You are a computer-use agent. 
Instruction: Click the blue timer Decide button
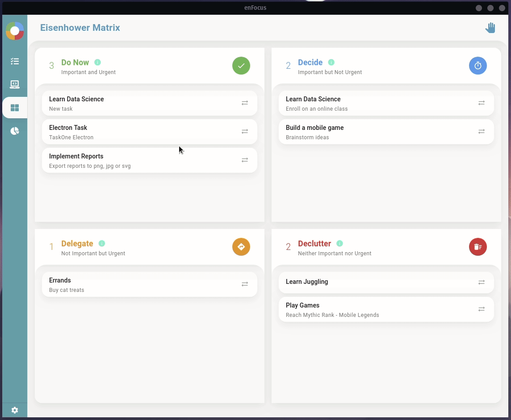[478, 66]
